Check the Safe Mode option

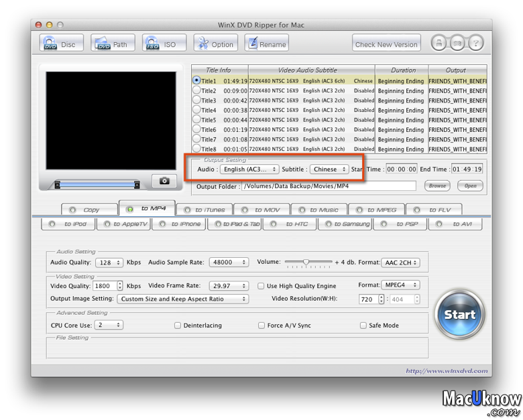(x=363, y=326)
